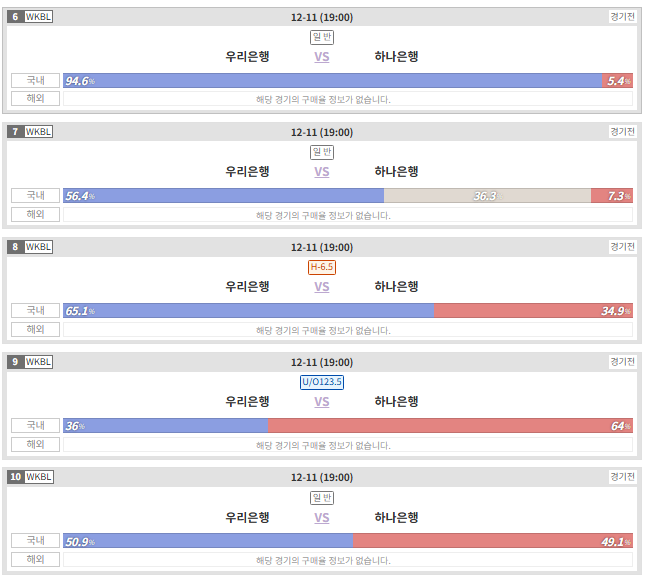Click 하나은행 team name in match 7

[x=397, y=172]
